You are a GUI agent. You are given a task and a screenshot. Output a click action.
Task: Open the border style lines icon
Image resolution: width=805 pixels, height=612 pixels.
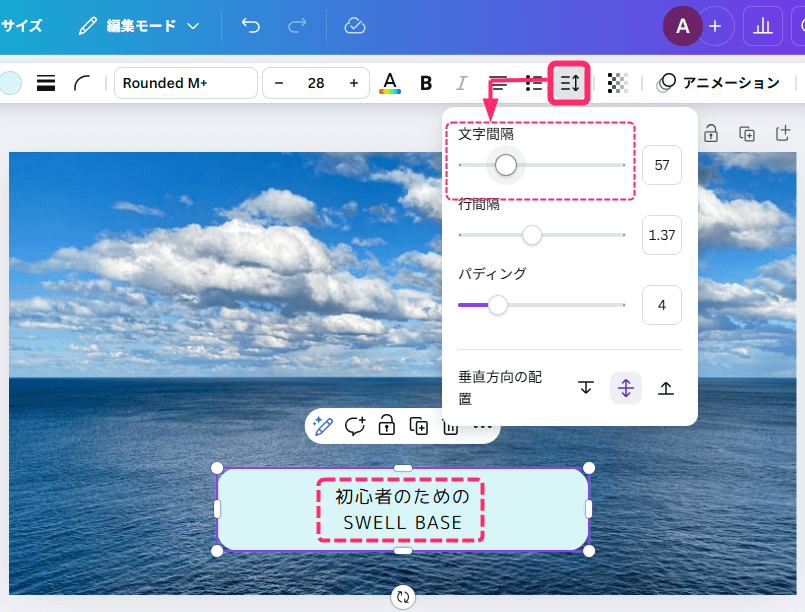click(x=46, y=83)
